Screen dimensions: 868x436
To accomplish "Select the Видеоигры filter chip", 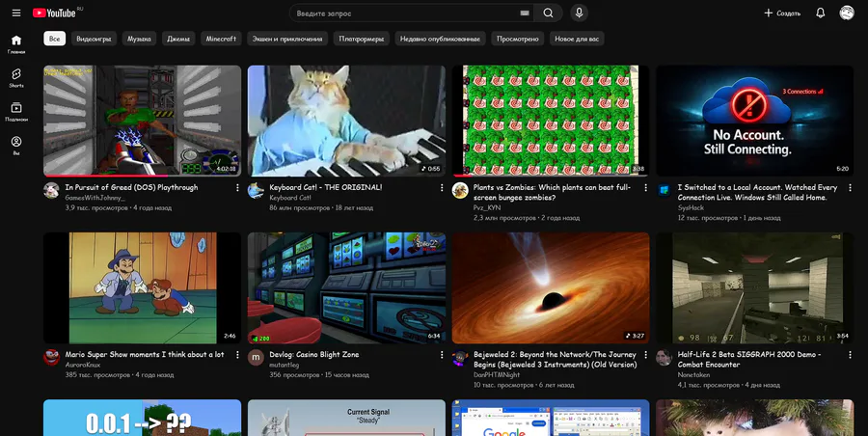I will [x=94, y=39].
